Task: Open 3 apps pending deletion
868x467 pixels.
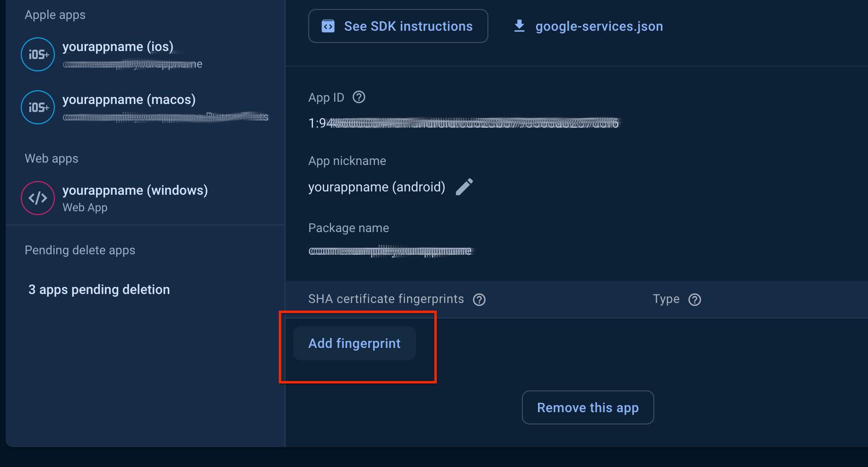Action: pyautogui.click(x=99, y=289)
